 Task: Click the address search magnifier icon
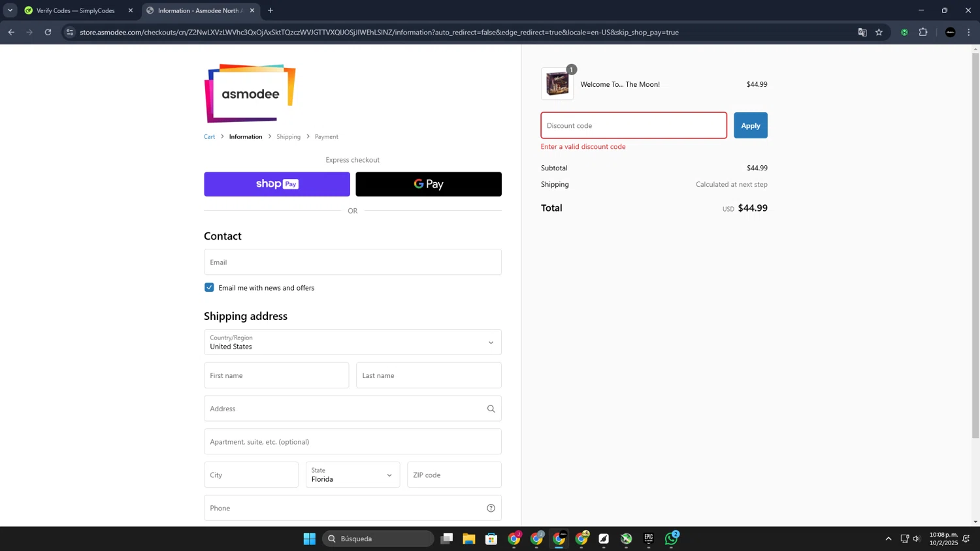coord(491,409)
